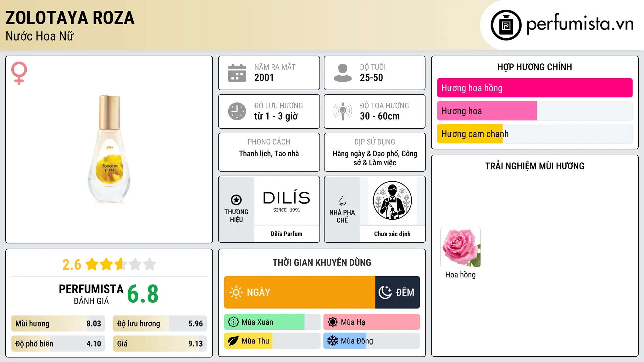The height and width of the screenshot is (362, 644).
Task: Click the calendar icon beside Năm Ra Mắt
Action: point(237,73)
